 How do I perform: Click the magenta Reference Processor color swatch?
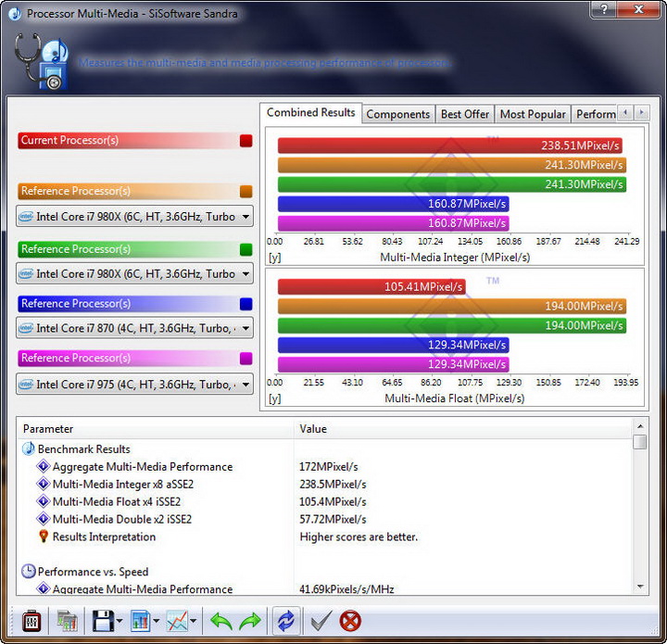coord(245,359)
